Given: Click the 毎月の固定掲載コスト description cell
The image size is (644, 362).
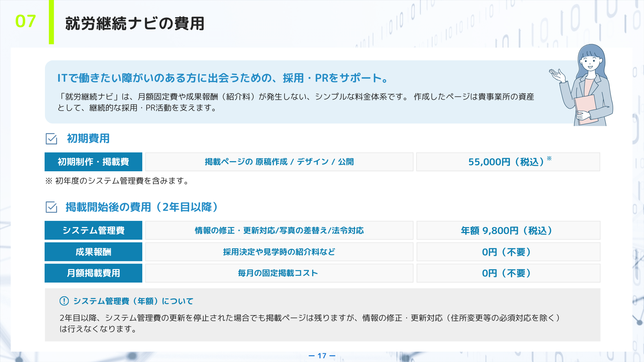Looking at the screenshot, I should (x=279, y=273).
